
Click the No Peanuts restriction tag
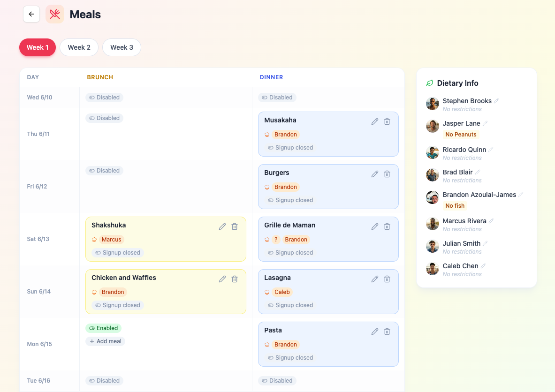[461, 135]
